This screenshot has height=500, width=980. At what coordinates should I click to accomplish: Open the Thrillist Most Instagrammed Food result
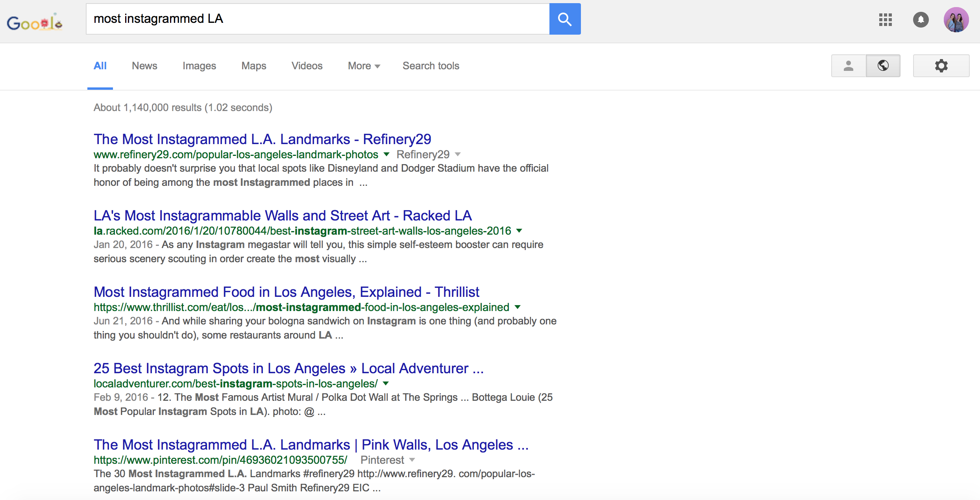[x=286, y=292]
